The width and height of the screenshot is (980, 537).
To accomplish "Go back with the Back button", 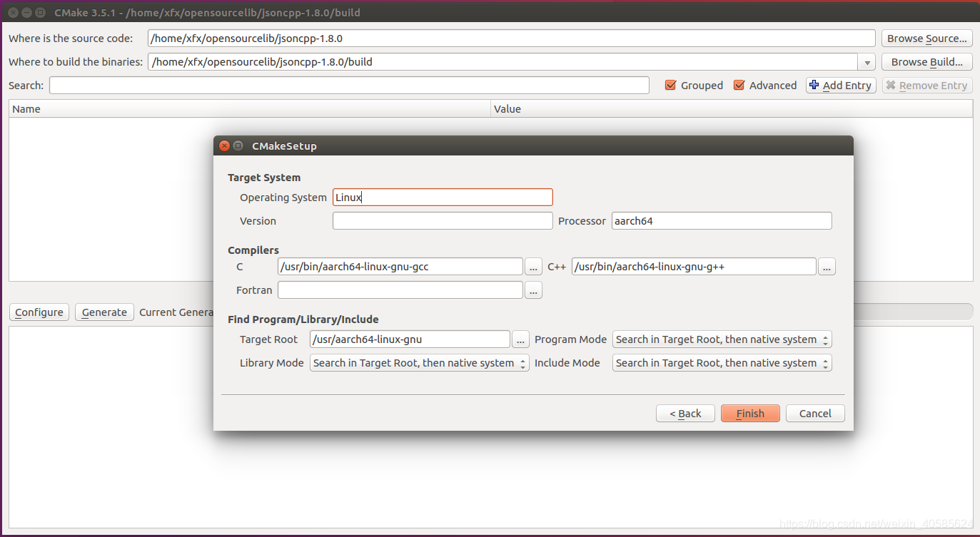I will pos(685,414).
